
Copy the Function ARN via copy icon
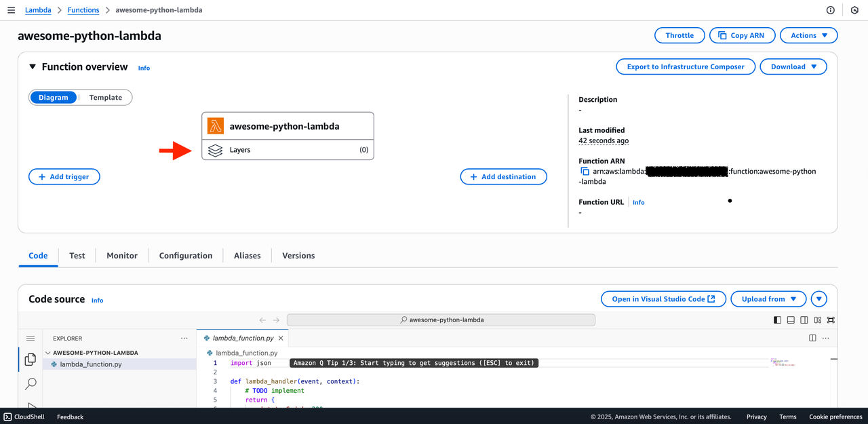[585, 172]
